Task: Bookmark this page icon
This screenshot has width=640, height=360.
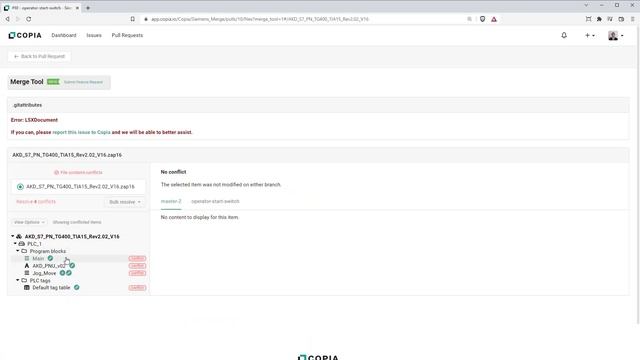Action: coord(133,19)
